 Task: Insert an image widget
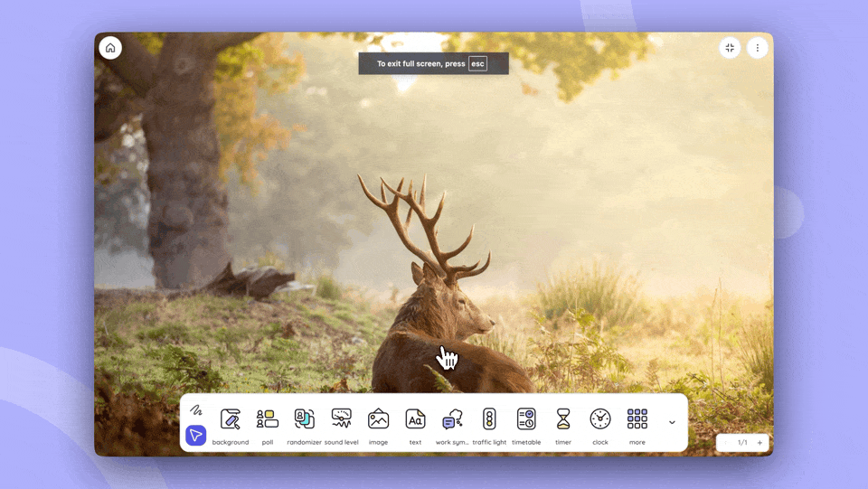tap(378, 426)
